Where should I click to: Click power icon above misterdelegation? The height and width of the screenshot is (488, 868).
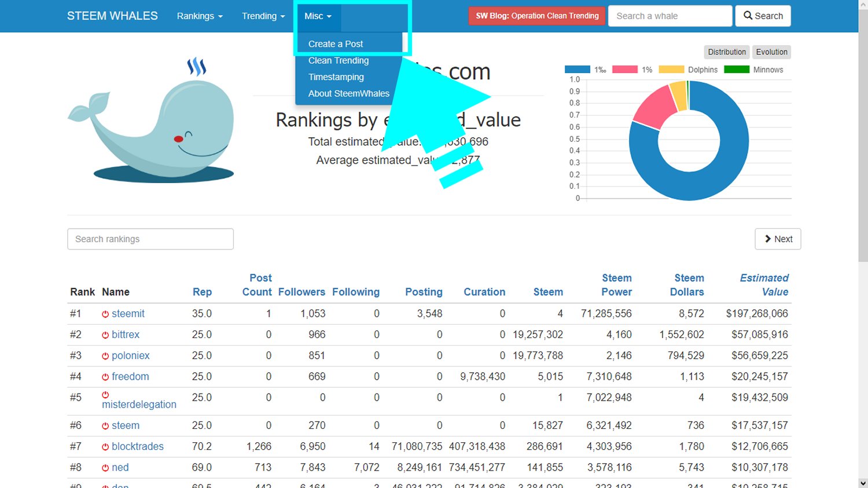click(105, 395)
